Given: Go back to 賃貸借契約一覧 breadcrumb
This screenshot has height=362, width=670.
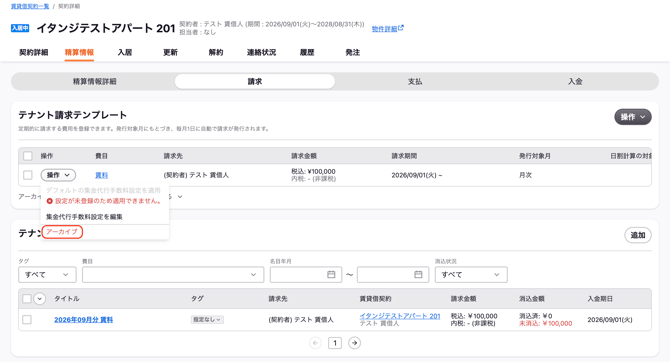Looking at the screenshot, I should [x=30, y=6].
